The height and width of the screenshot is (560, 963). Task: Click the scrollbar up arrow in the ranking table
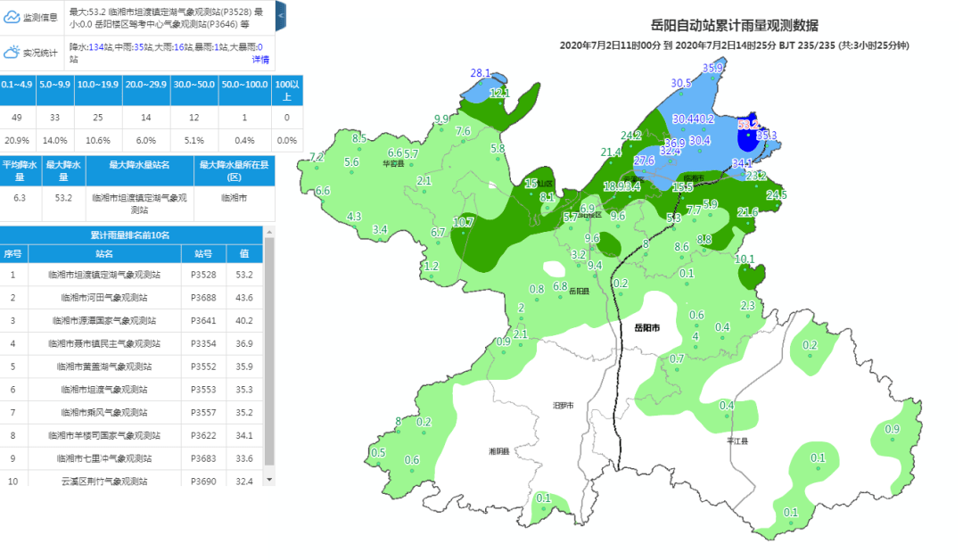(x=268, y=232)
